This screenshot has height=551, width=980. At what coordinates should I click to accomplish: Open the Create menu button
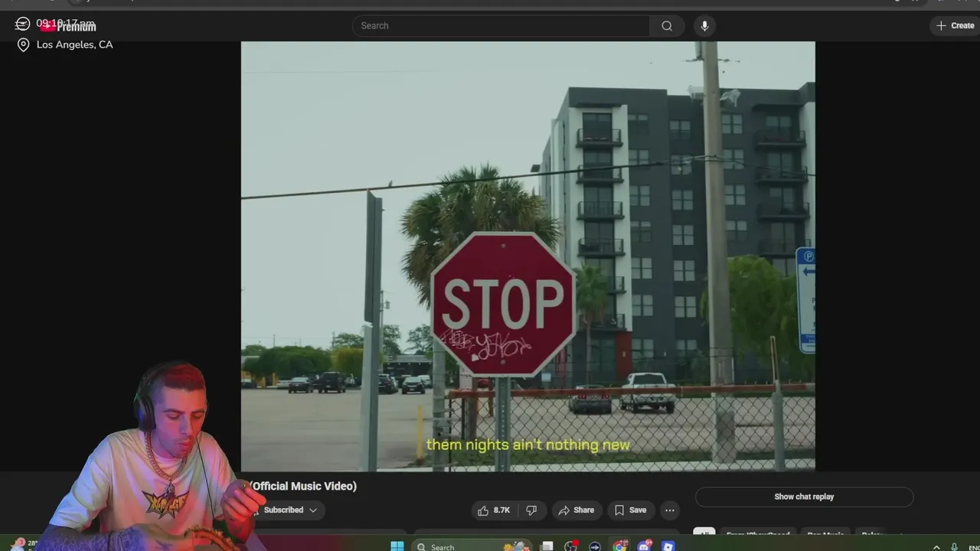[x=955, y=26]
